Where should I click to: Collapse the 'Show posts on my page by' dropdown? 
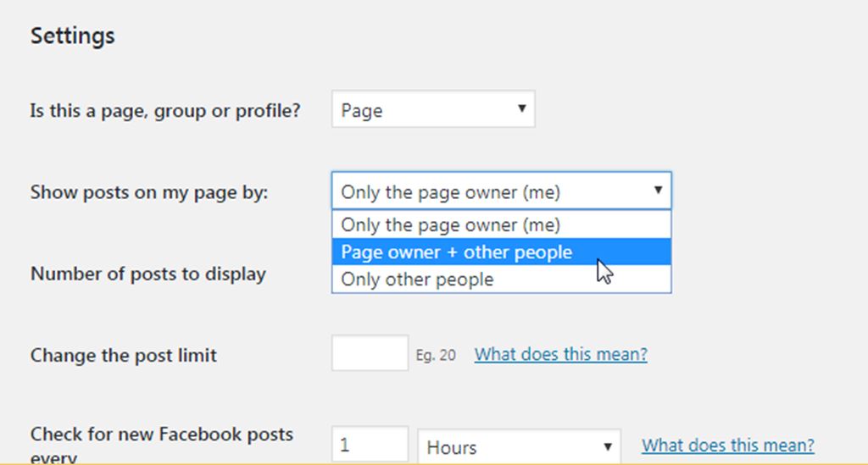(500, 192)
